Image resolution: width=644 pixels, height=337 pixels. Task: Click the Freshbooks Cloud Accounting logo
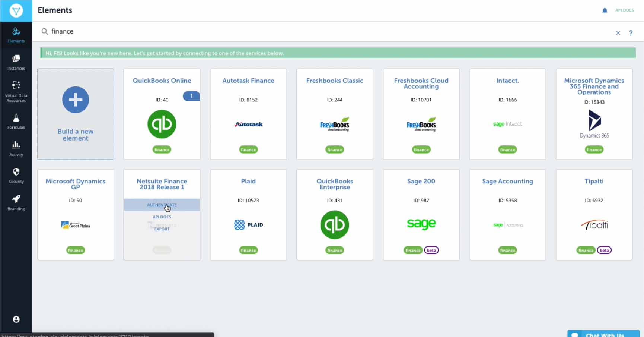(x=421, y=125)
